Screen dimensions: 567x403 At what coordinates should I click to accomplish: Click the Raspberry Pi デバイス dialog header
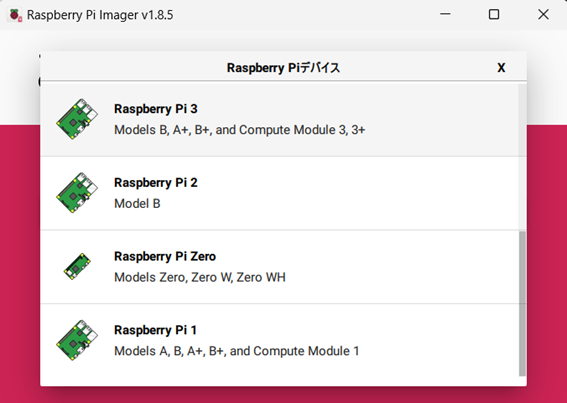[x=283, y=68]
